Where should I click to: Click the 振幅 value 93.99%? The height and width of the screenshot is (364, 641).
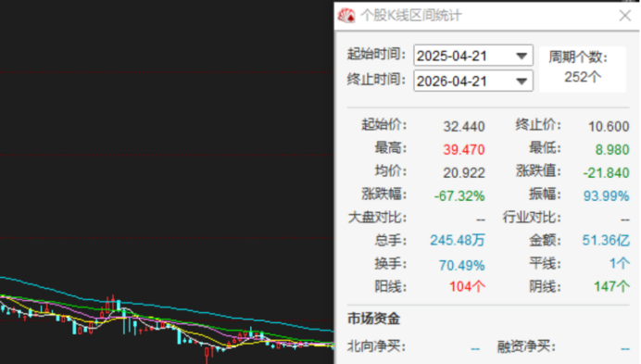coord(606,195)
